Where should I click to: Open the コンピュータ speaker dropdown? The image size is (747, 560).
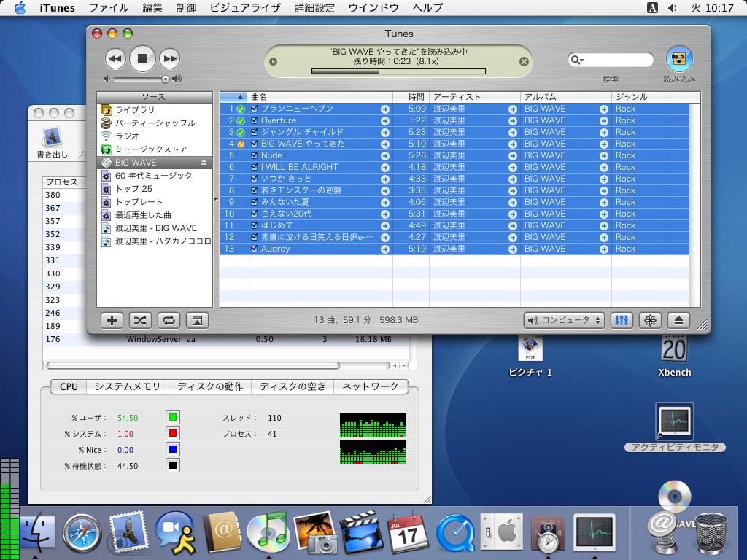coord(564,321)
